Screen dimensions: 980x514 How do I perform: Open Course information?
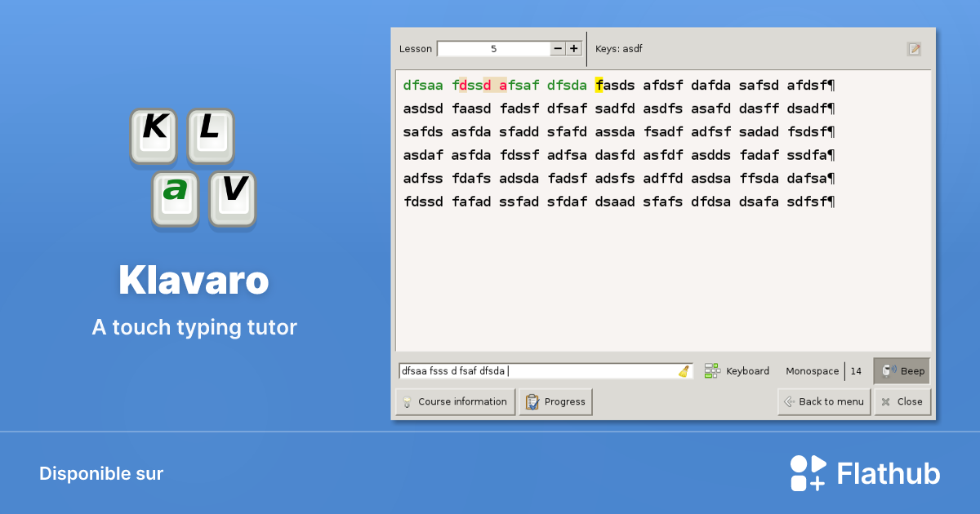pos(455,401)
